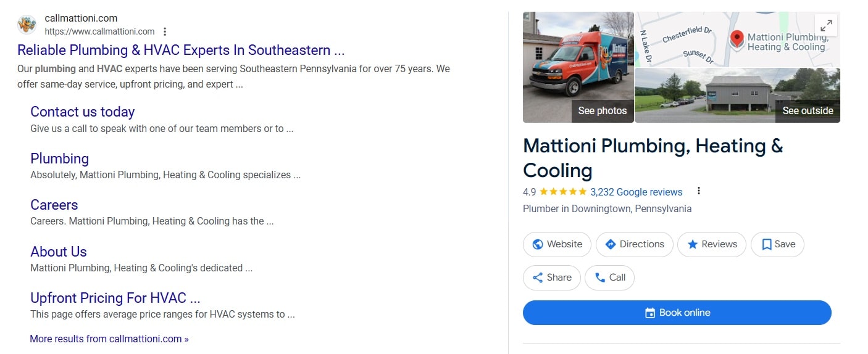Expand the map with the fullscreen arrows icon
The height and width of the screenshot is (354, 868).
point(825,26)
